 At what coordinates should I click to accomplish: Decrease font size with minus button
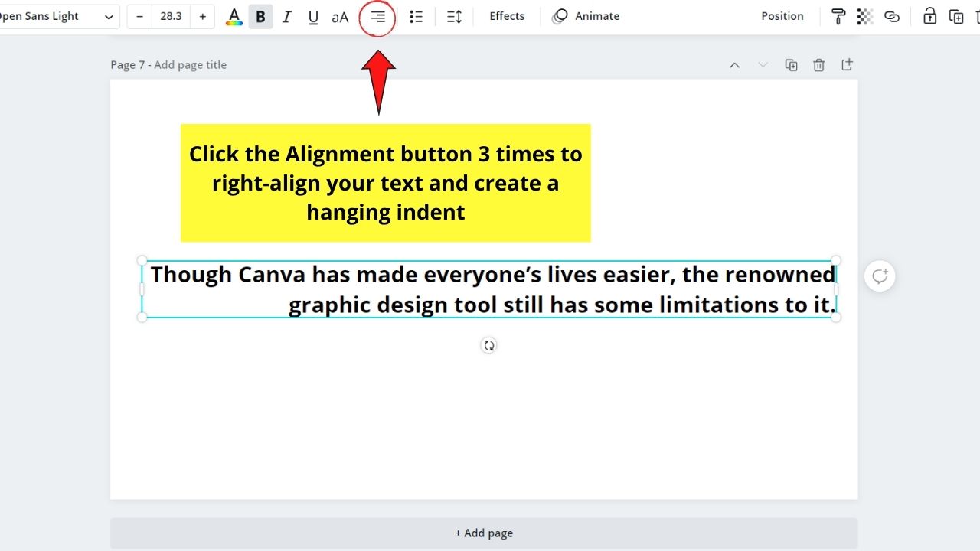pos(139,16)
